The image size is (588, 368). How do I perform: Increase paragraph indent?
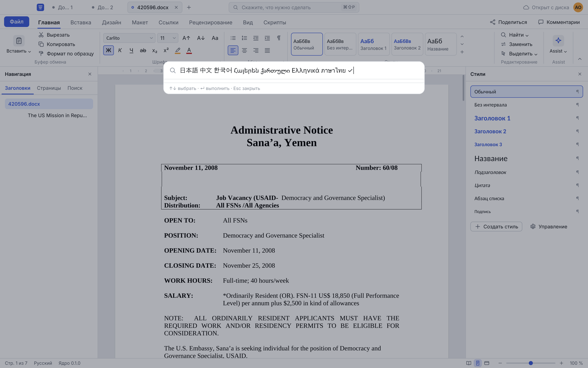coord(267,38)
